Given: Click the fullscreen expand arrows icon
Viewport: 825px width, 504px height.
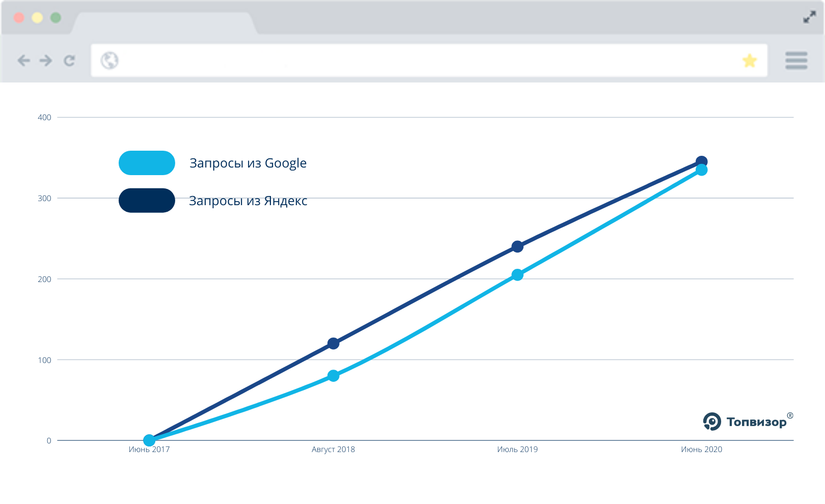Looking at the screenshot, I should pyautogui.click(x=809, y=17).
